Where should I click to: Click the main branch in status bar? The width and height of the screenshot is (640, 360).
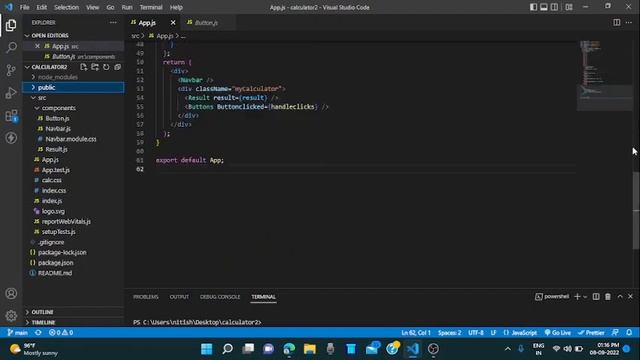pyautogui.click(x=18, y=333)
